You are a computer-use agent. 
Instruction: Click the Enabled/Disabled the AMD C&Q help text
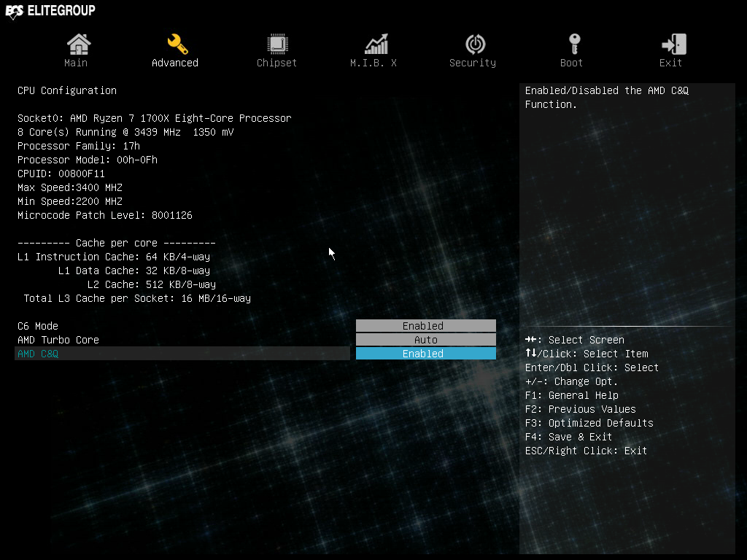point(607,97)
